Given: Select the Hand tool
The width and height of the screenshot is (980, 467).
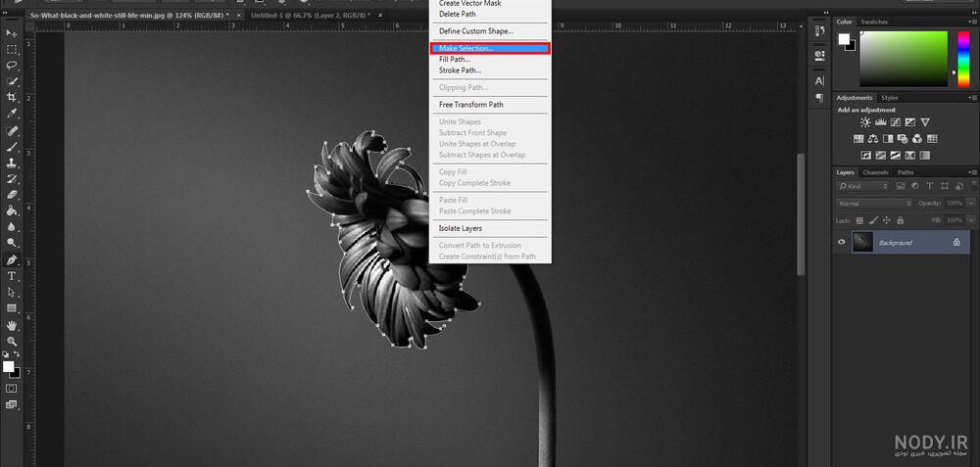Looking at the screenshot, I should pos(11,325).
